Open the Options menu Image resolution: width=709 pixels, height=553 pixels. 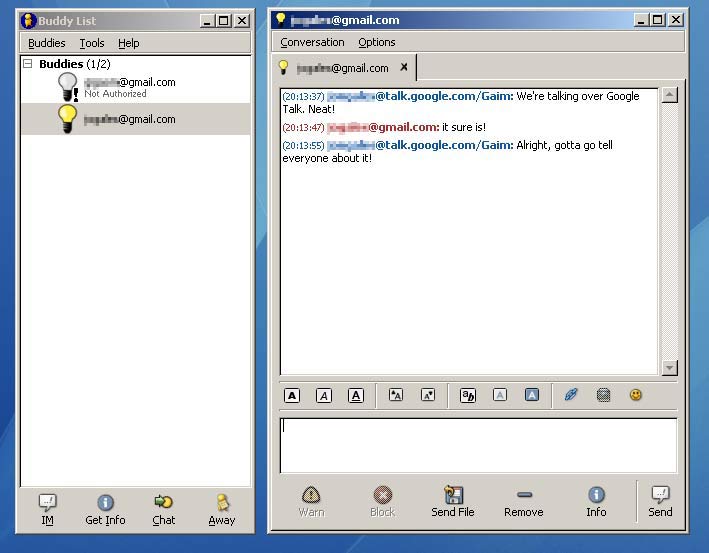[377, 42]
